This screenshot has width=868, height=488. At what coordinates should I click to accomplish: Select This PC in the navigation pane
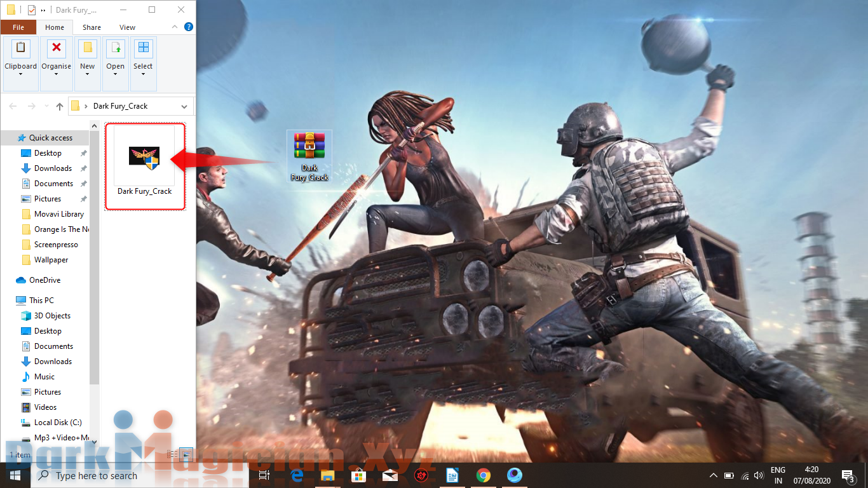(x=41, y=301)
